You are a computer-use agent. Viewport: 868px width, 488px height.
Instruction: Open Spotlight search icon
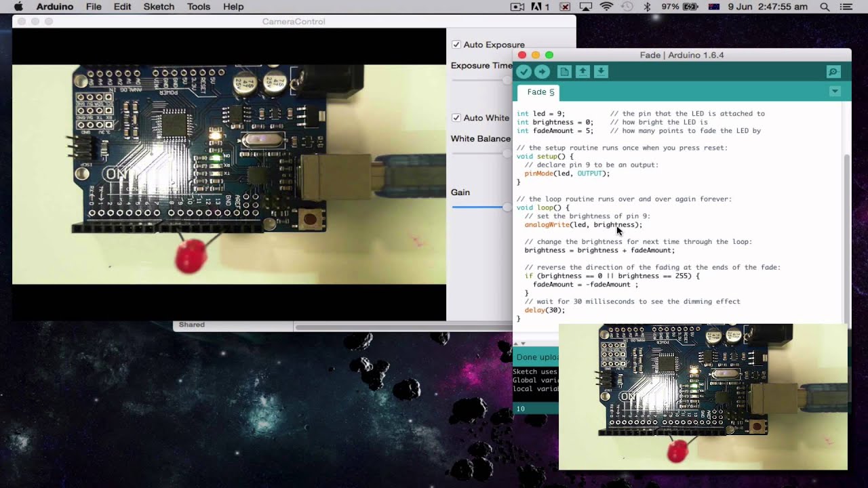click(825, 7)
